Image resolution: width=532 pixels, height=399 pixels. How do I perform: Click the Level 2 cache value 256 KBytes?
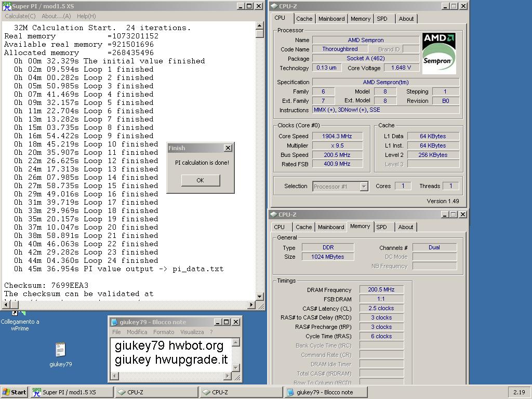[433, 155]
